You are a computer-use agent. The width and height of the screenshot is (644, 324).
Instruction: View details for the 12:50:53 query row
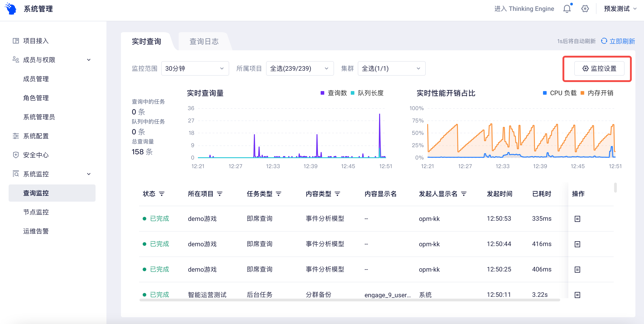[577, 219]
